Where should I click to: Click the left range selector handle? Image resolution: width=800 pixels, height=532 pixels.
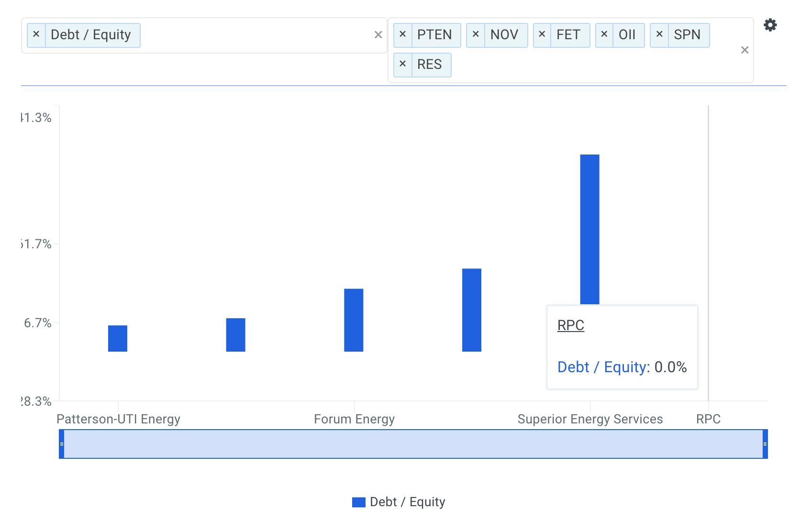[61, 444]
